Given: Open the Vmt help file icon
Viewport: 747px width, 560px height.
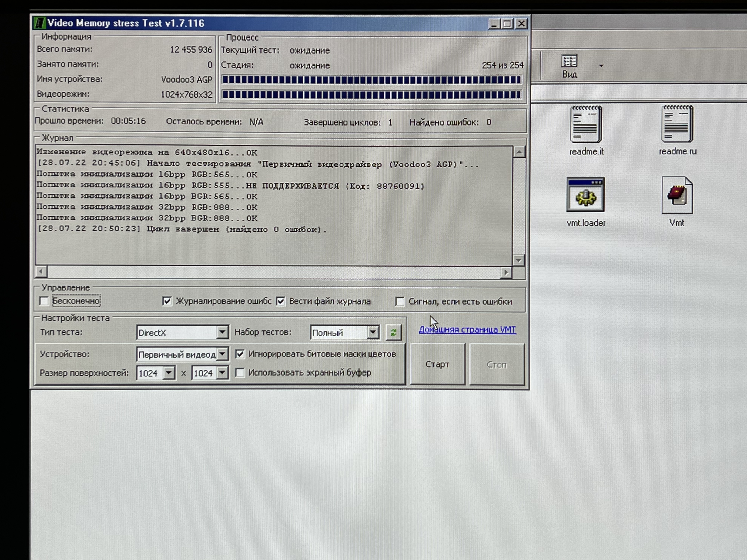Looking at the screenshot, I should click(677, 195).
